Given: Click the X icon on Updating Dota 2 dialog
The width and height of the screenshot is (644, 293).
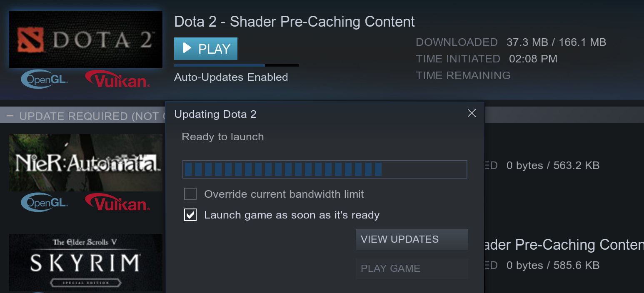Looking at the screenshot, I should click(x=471, y=113).
